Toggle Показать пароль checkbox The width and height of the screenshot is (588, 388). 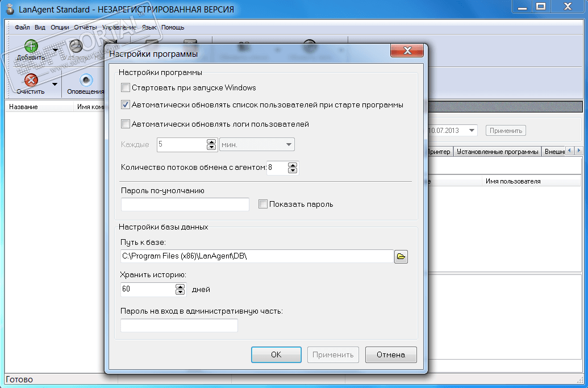(263, 205)
